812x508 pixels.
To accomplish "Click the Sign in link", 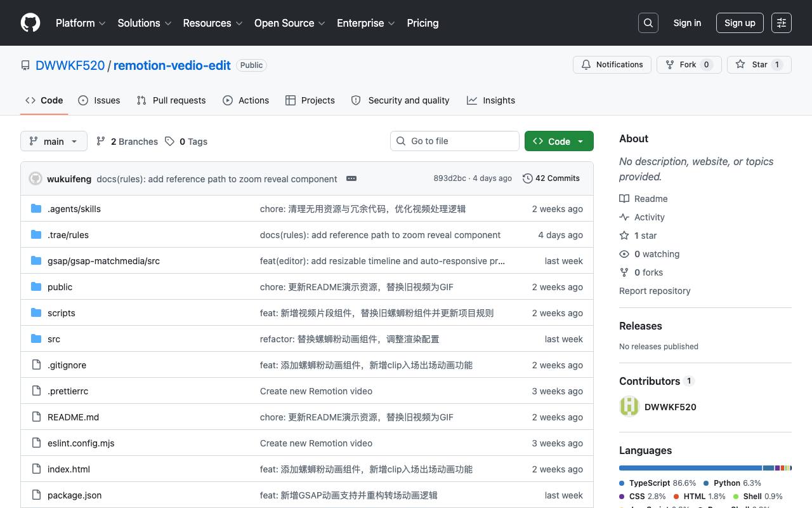I will point(687,23).
